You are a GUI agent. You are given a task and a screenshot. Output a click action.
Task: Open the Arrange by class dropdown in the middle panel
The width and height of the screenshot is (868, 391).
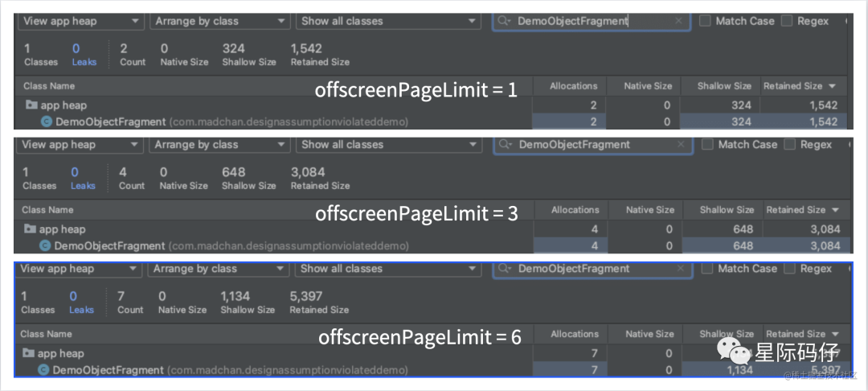pyautogui.click(x=218, y=145)
